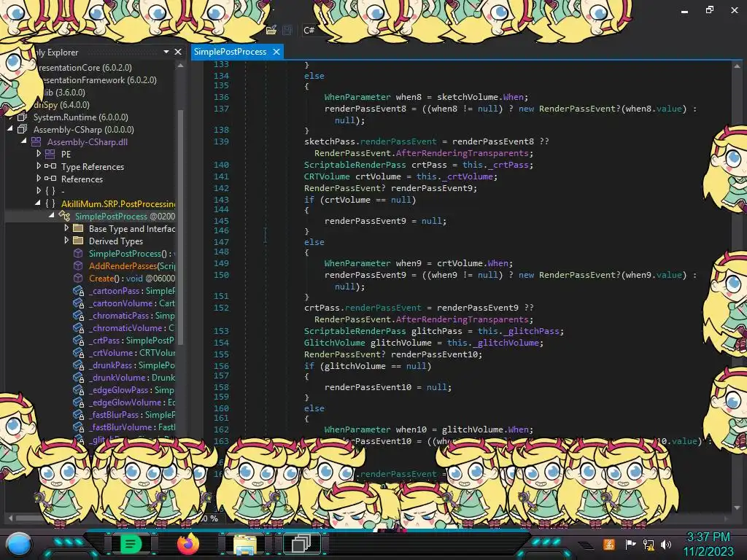The width and height of the screenshot is (747, 560).
Task: Click the Base Type and Interfaces folder icon
Action: click(x=78, y=228)
